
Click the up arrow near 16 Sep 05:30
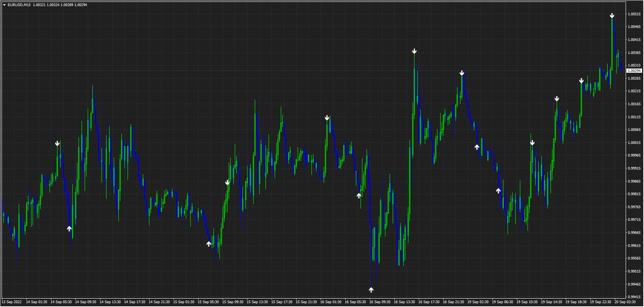coord(359,196)
